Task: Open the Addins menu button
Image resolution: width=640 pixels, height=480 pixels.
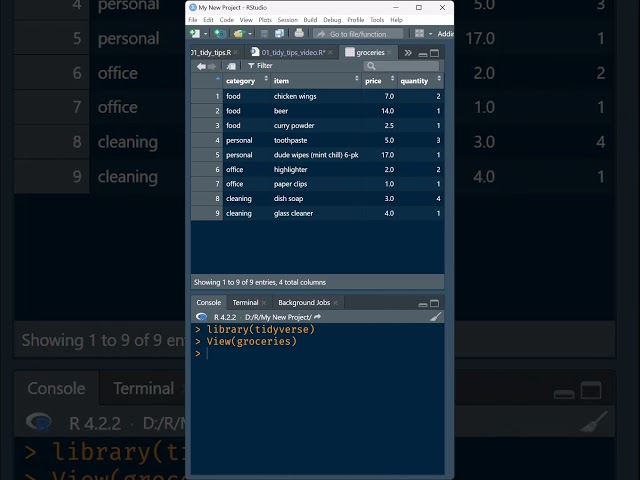Action: (445, 34)
